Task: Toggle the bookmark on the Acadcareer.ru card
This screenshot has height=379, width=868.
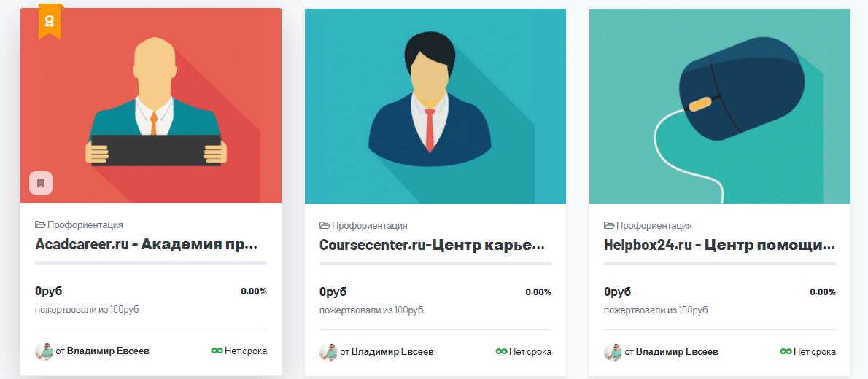Action: (41, 183)
